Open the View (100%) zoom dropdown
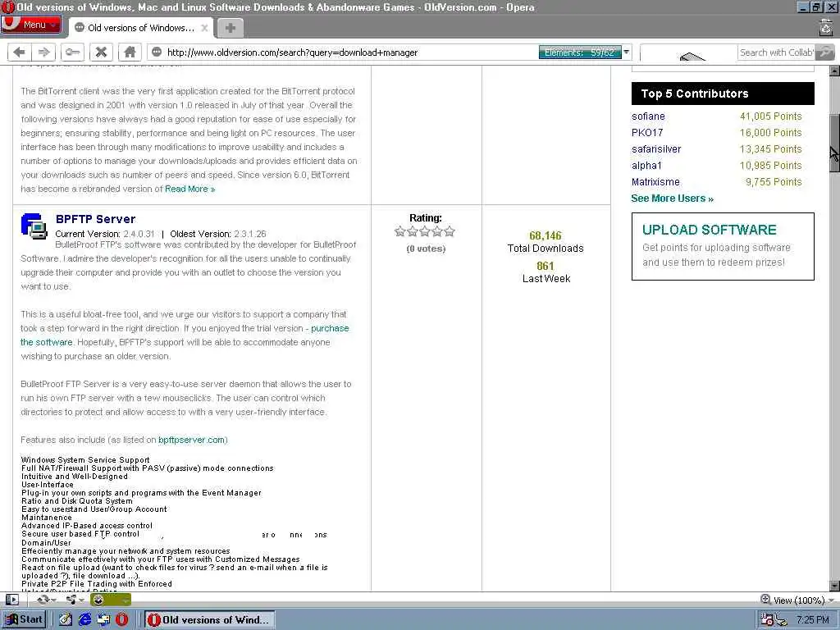 point(804,600)
